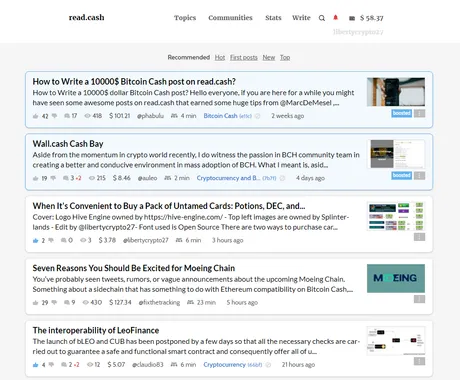
Task: Click subscribe icon next to Bitcoin Cash community
Action: [x=257, y=116]
